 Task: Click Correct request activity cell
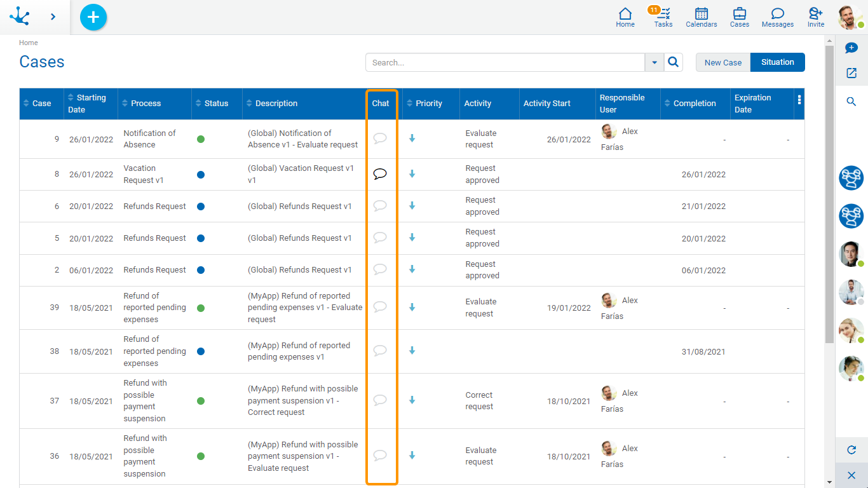coord(479,400)
